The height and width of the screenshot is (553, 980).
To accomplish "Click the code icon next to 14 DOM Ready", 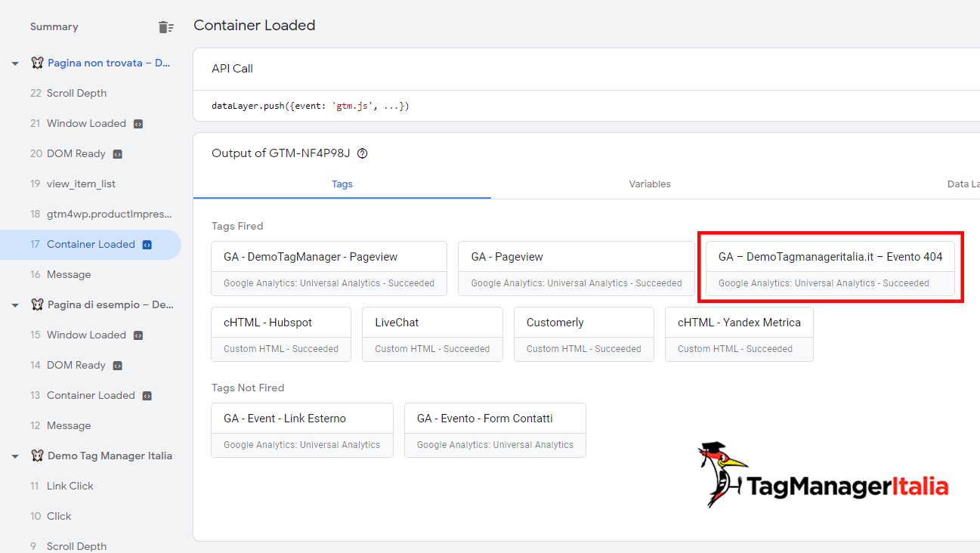I will click(118, 365).
